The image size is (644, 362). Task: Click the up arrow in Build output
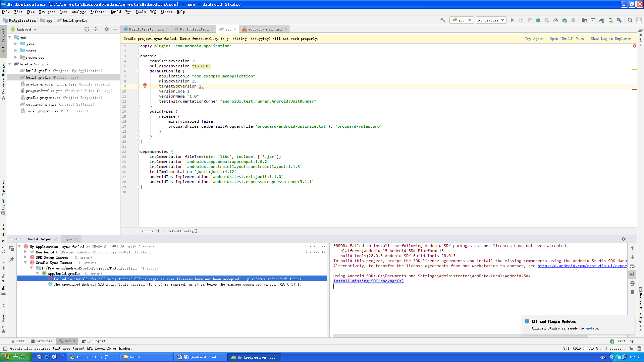click(x=632, y=248)
